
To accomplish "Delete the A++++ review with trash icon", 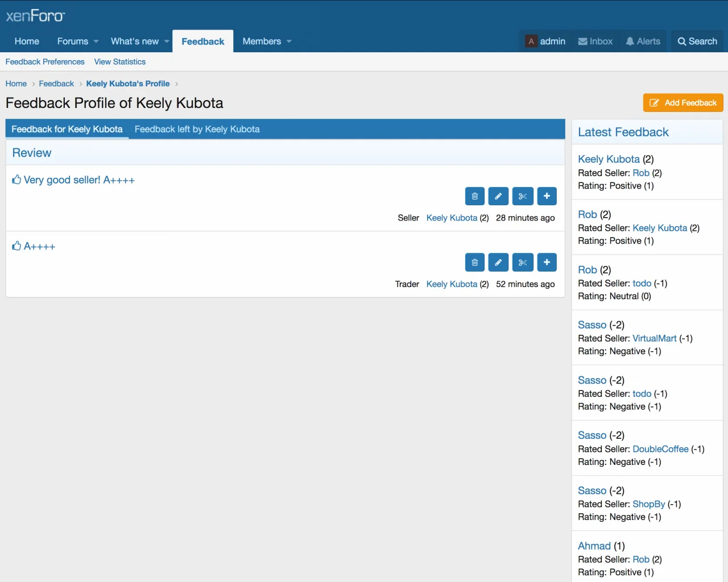I will click(475, 263).
